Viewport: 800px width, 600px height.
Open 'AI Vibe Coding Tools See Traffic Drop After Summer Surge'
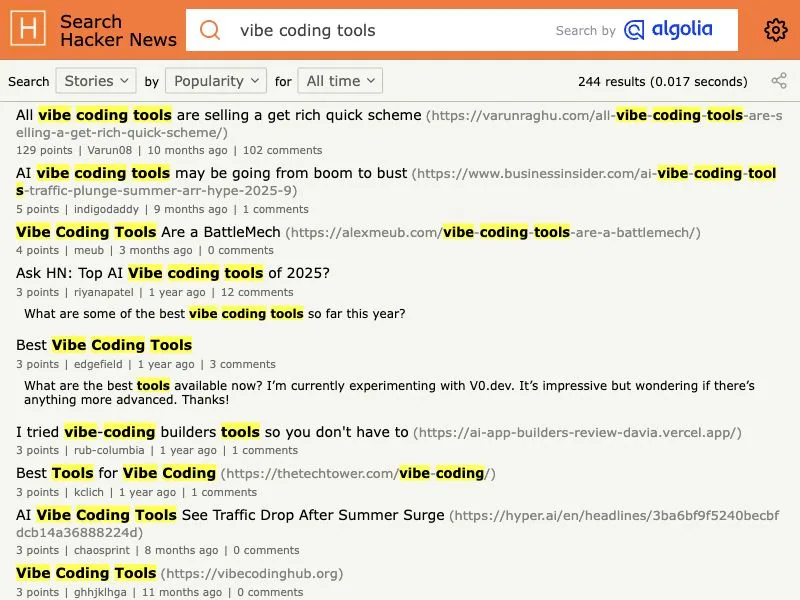coord(230,515)
